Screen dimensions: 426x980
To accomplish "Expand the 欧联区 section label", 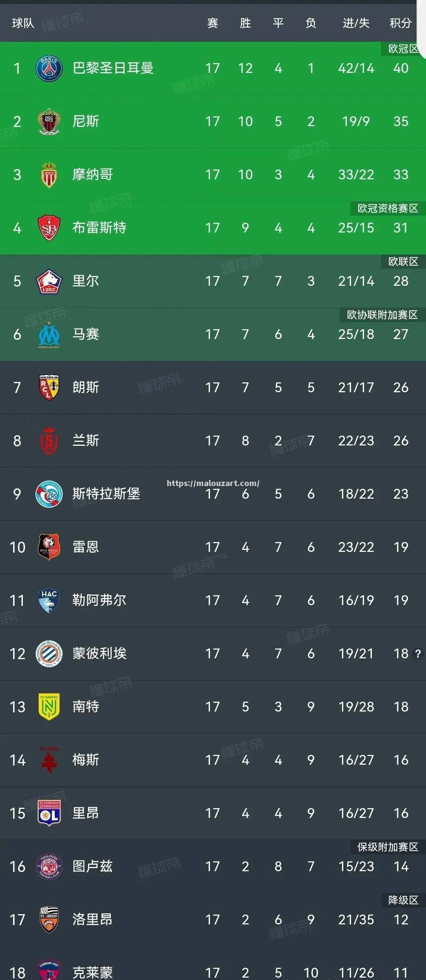I will click(x=402, y=261).
